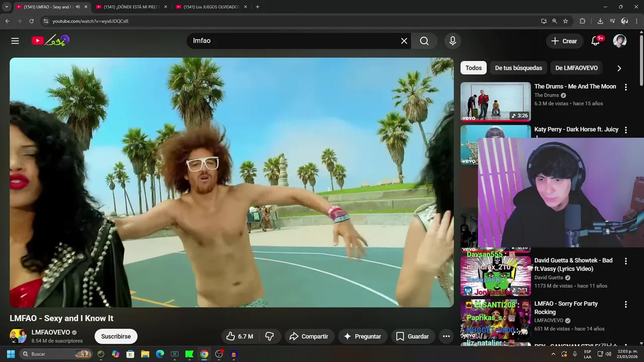Save video with the Guardar button
This screenshot has width=644, height=362.
click(413, 336)
